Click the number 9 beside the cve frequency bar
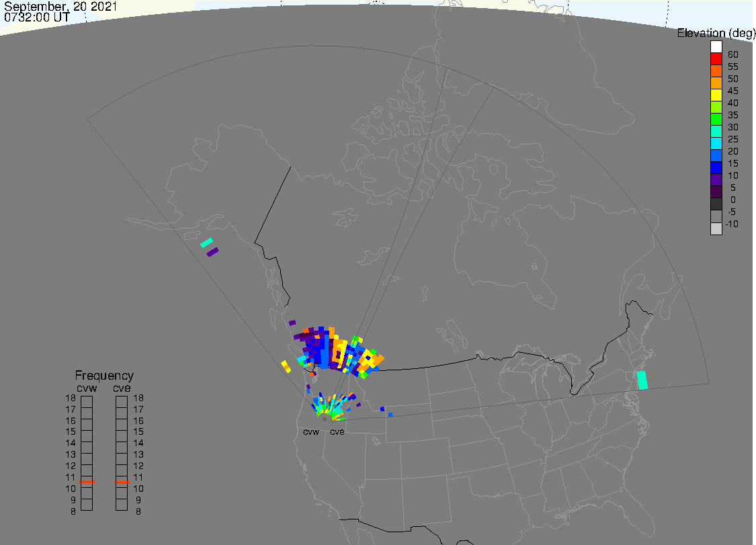756x545 pixels. (138, 500)
